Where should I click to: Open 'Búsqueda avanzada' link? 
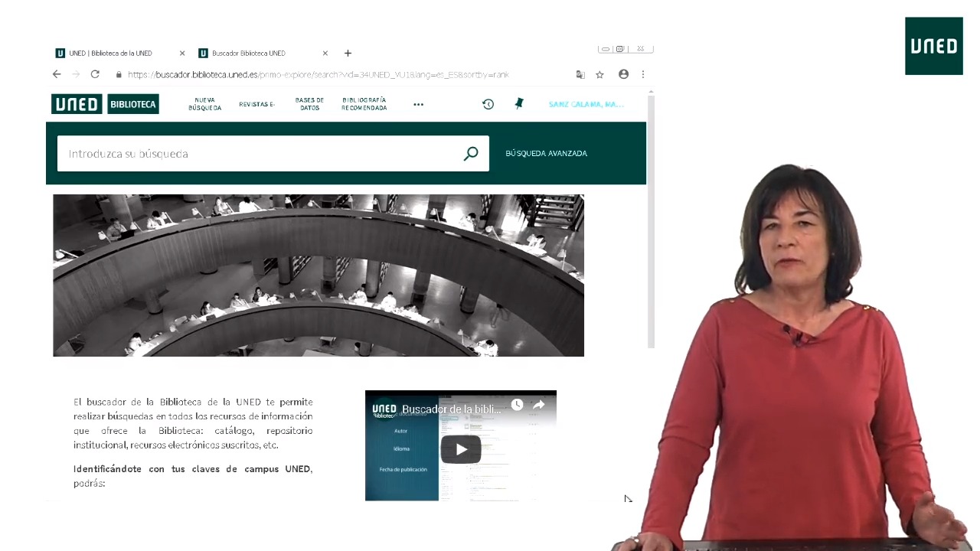(x=546, y=153)
